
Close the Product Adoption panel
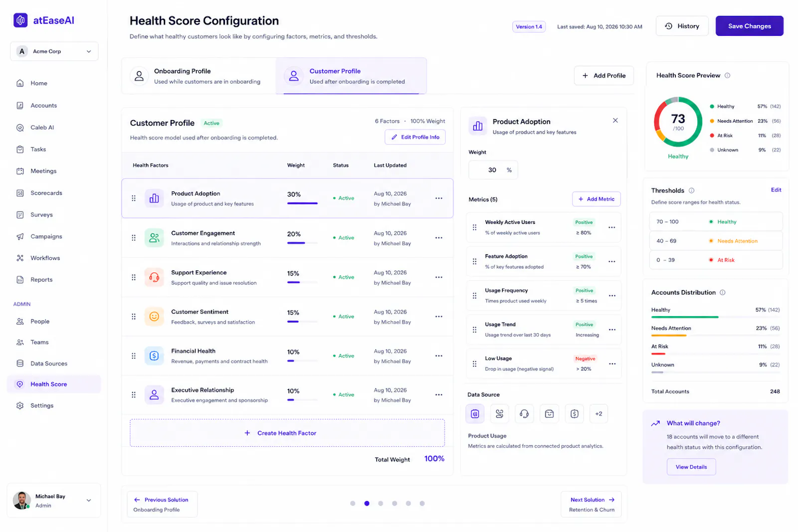pos(615,120)
